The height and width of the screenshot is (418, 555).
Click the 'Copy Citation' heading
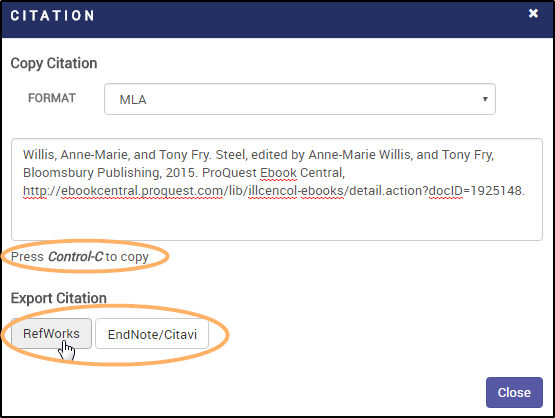click(x=54, y=63)
